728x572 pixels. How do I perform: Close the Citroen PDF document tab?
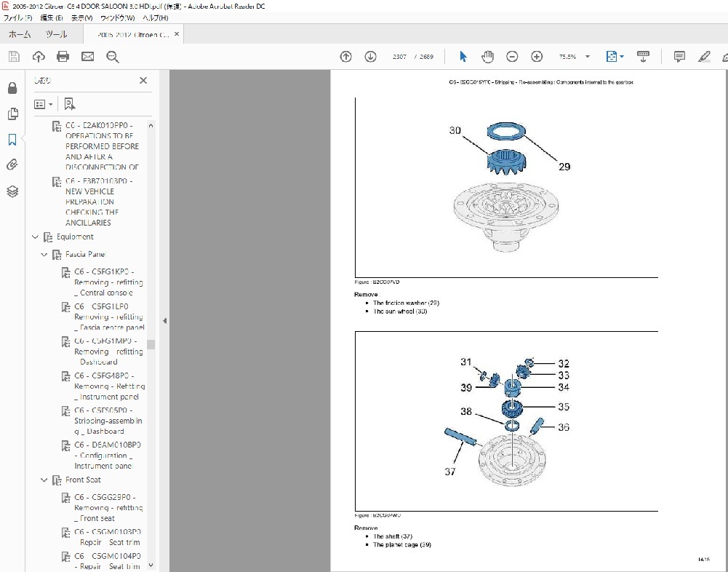point(177,34)
